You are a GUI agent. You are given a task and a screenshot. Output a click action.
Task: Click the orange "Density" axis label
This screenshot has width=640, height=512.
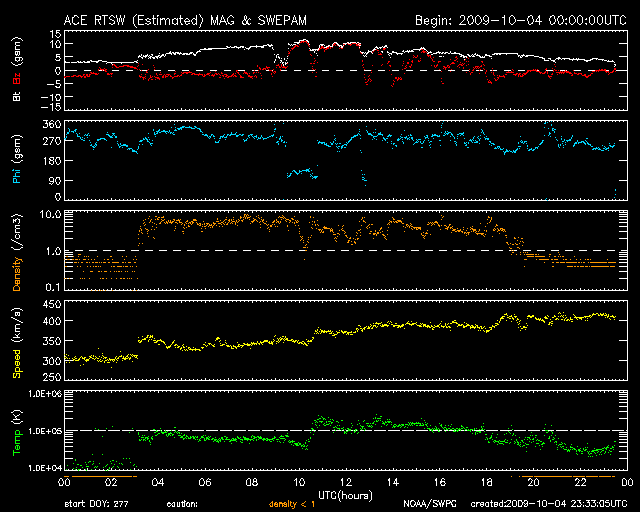point(17,274)
